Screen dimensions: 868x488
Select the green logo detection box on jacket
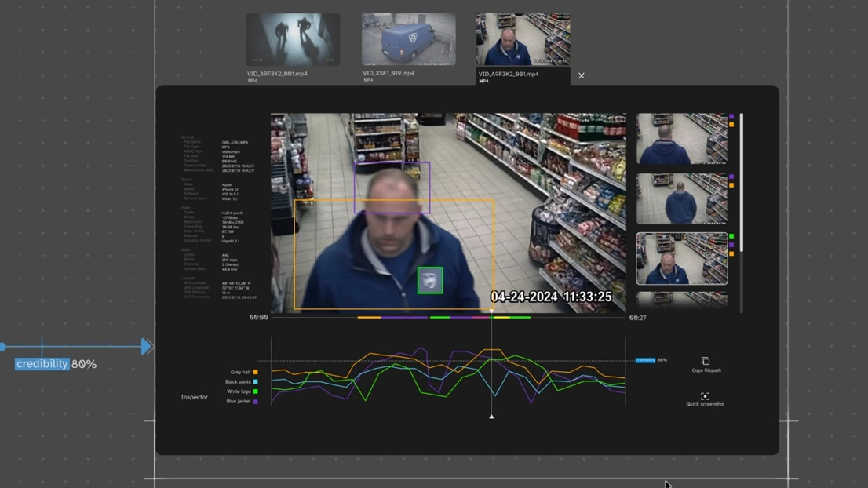[x=429, y=280]
